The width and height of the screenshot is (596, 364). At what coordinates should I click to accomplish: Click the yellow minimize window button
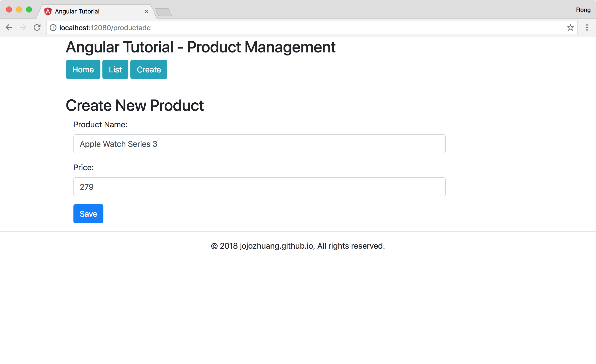coord(19,9)
